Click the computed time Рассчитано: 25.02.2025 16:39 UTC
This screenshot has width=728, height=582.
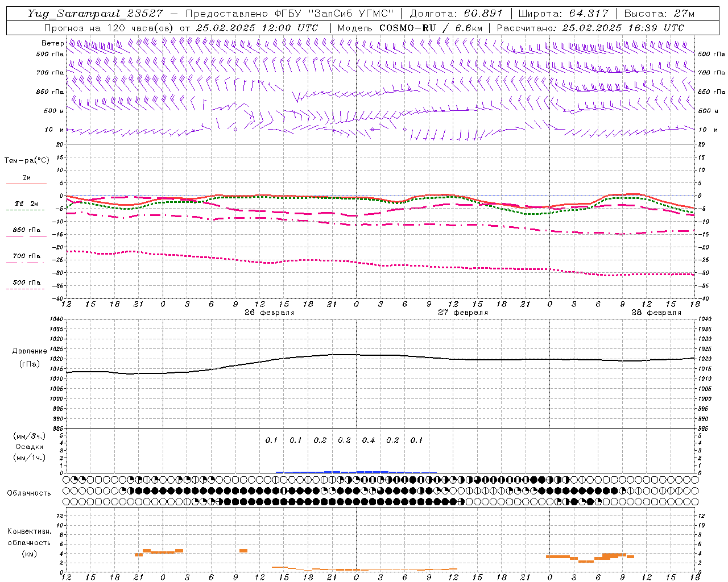[590, 28]
